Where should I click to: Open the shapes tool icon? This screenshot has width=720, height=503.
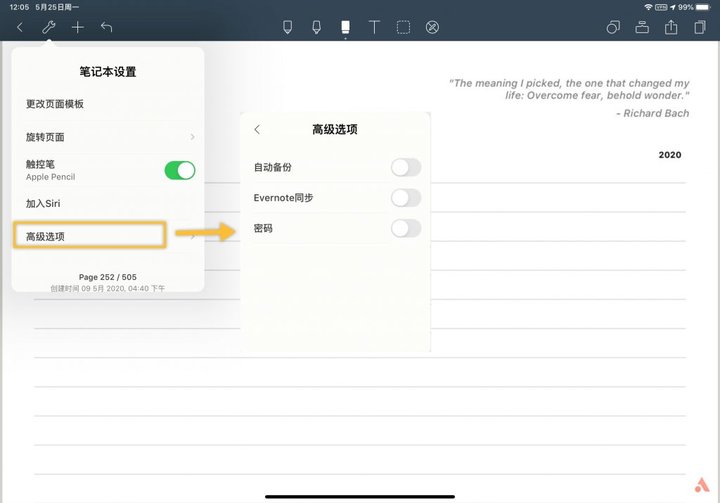(613, 27)
